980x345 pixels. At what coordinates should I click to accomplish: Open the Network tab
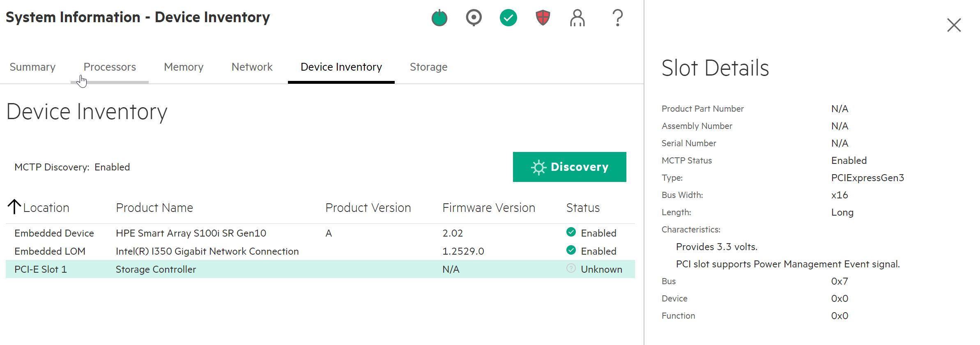point(252,67)
